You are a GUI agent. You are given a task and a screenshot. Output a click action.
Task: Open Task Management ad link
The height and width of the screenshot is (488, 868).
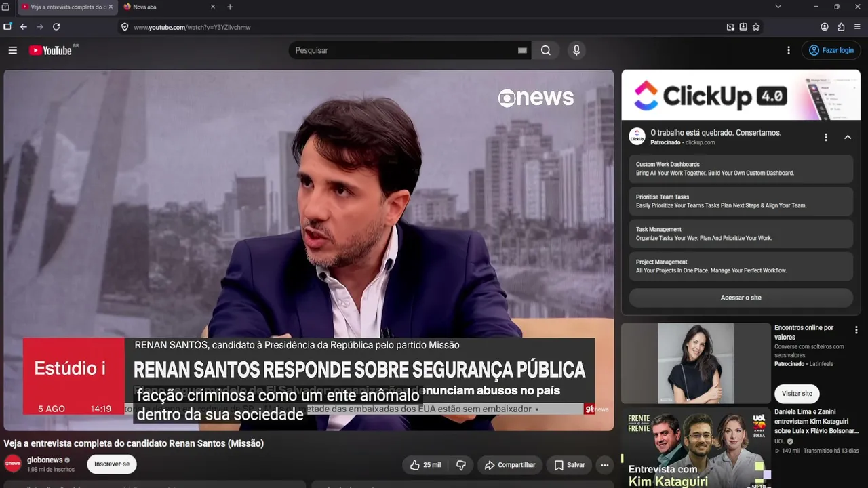click(741, 234)
